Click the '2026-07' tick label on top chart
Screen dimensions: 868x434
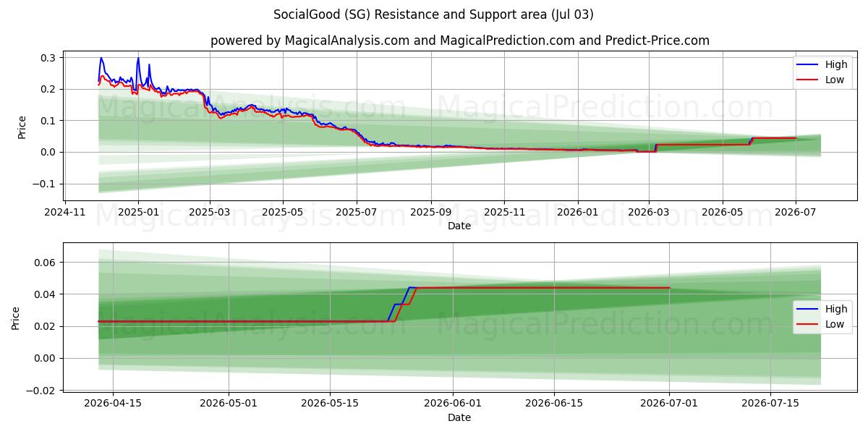tap(795, 212)
